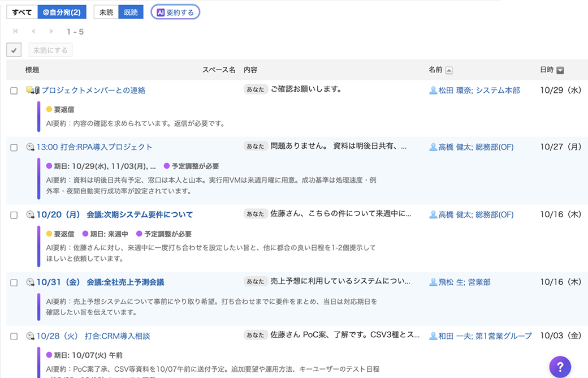Image resolution: width=588 pixels, height=378 pixels.
Task: Select the 未読 filter tab
Action: point(106,12)
